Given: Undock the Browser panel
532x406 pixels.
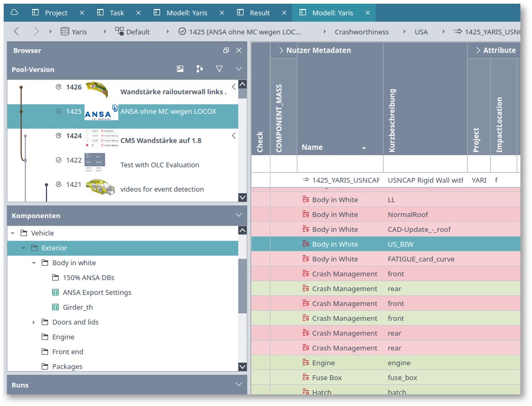Looking at the screenshot, I should tap(226, 51).
